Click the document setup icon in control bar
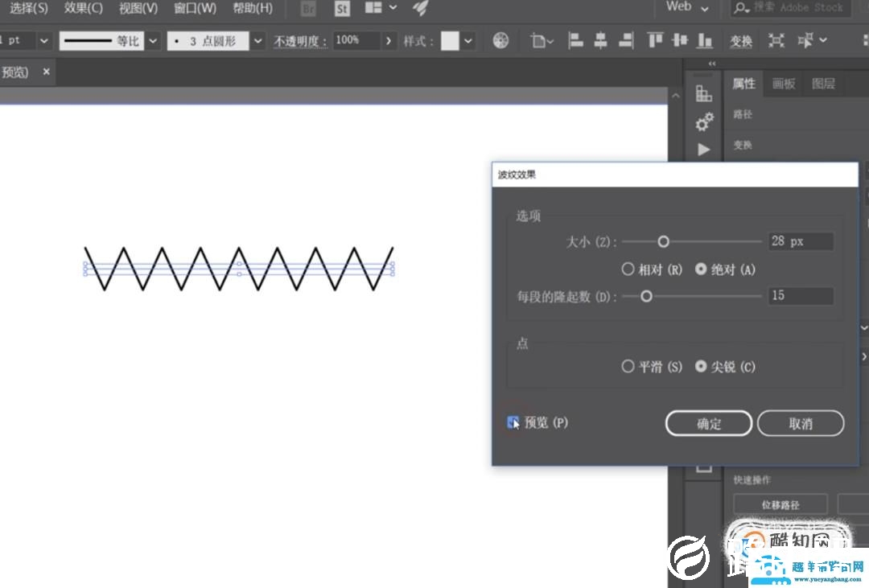The height and width of the screenshot is (588, 869). 539,40
